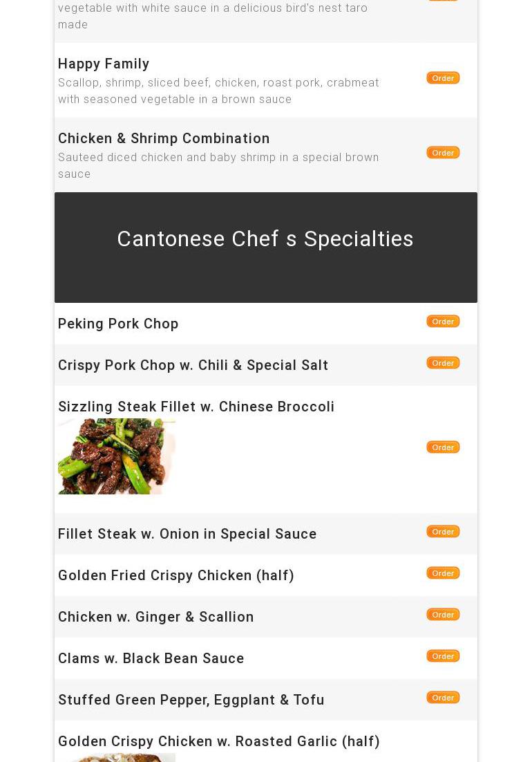
Task: Click the Cantonese Chef s Specialties header
Action: point(265,239)
